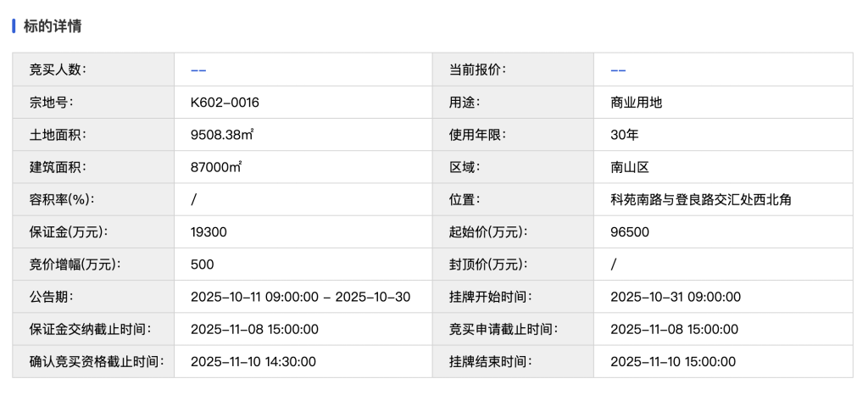Click the 商业用地 land use value
Image resolution: width=868 pixels, height=401 pixels.
pos(636,103)
